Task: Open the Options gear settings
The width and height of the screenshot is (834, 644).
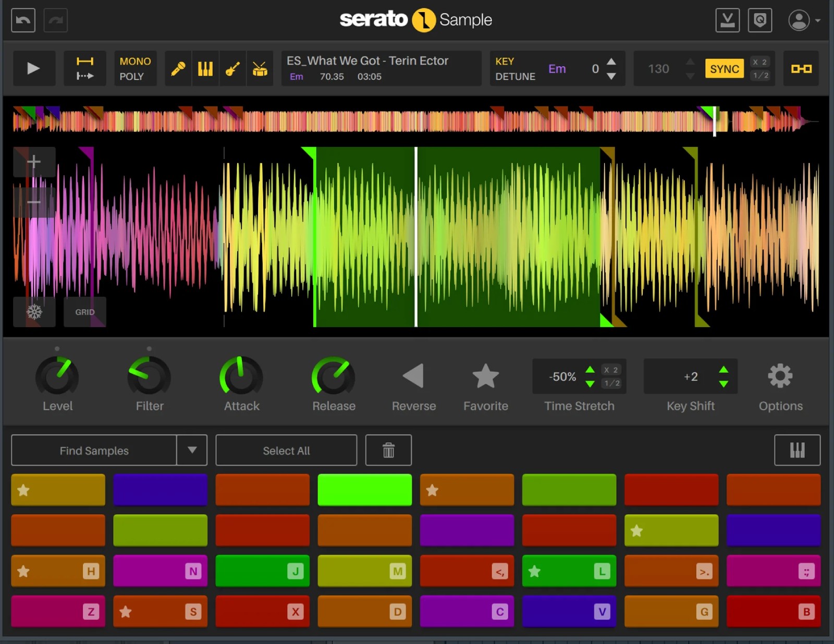Action: coord(780,375)
